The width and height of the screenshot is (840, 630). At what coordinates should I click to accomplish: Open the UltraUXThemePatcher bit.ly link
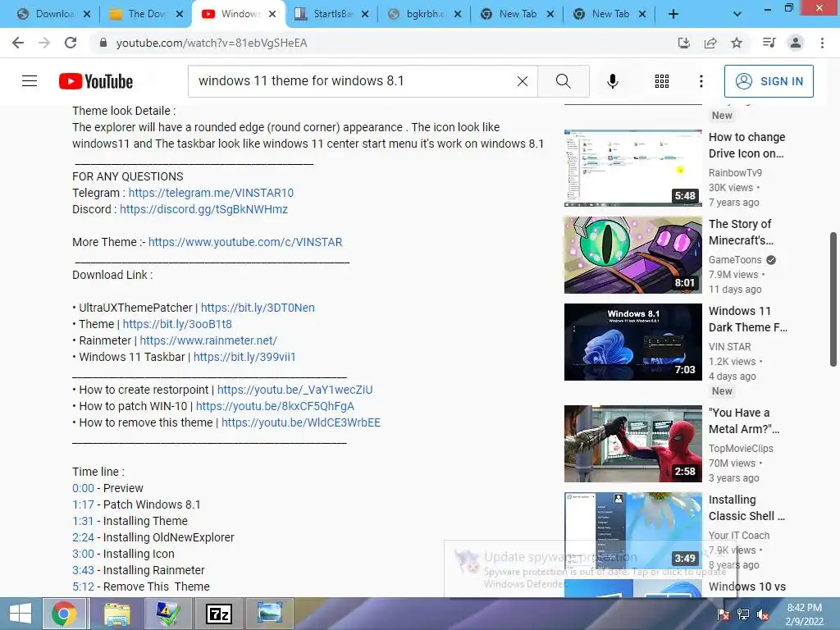pyautogui.click(x=258, y=308)
